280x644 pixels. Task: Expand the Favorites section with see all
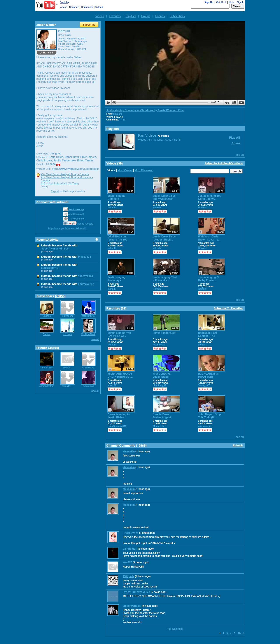[240, 437]
